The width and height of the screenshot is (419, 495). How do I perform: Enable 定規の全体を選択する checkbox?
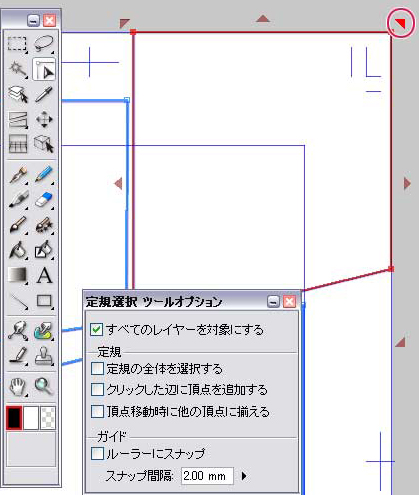[97, 369]
